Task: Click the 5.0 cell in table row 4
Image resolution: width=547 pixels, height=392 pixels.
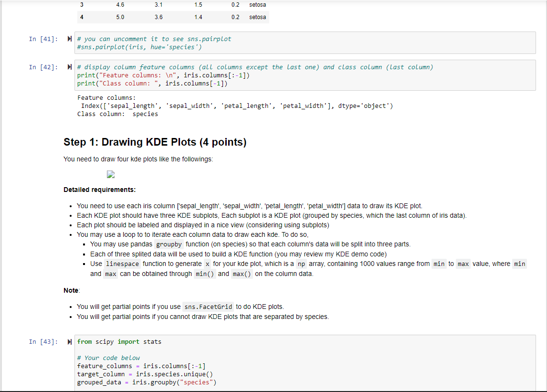Action: click(120, 17)
